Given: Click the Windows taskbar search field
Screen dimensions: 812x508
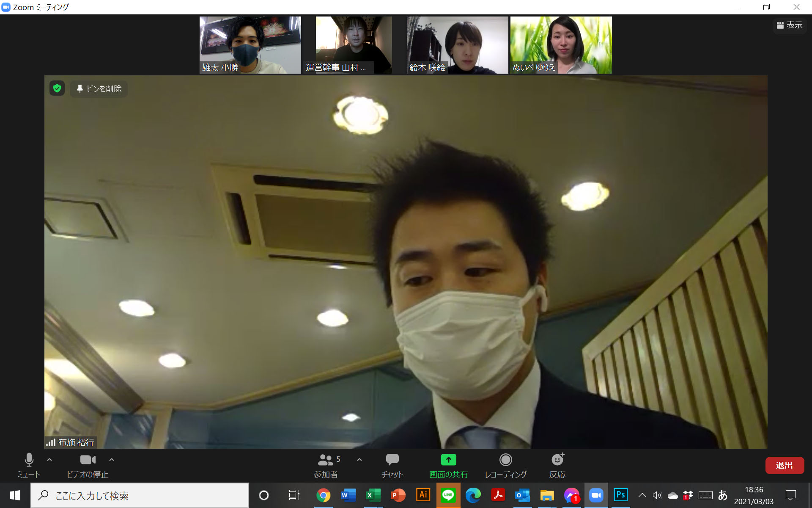Looking at the screenshot, I should pyautogui.click(x=140, y=495).
